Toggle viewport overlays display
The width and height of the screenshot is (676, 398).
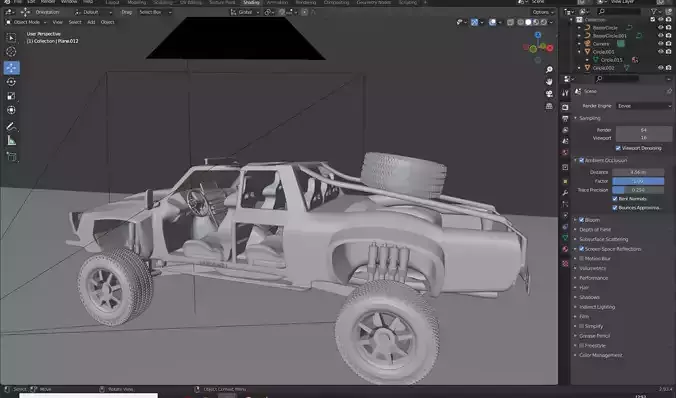[x=492, y=22]
